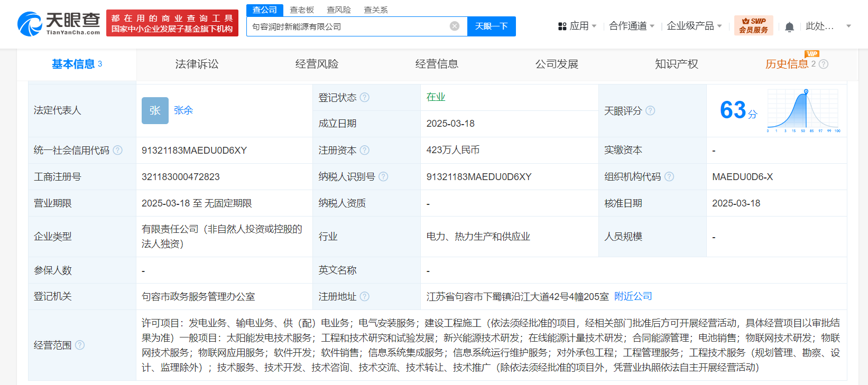The width and height of the screenshot is (868, 385).
Task: Open legal representative 张余 link
Action: point(183,110)
